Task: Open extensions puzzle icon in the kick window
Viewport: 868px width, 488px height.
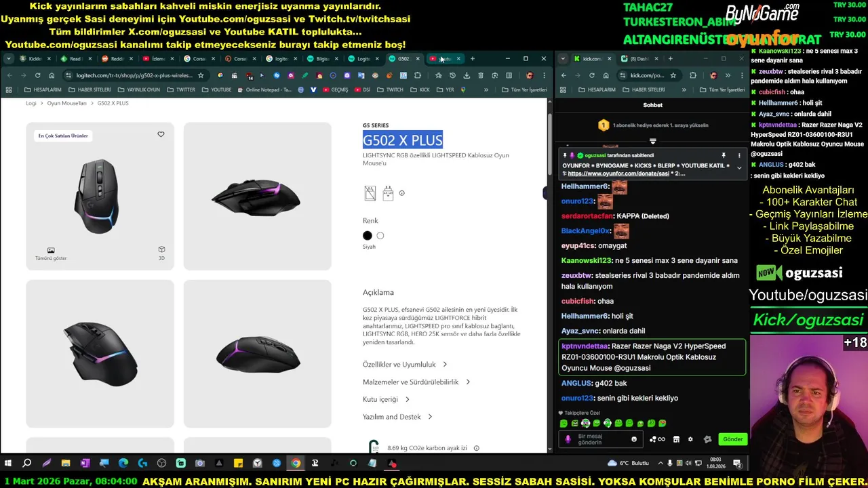Action: point(692,75)
